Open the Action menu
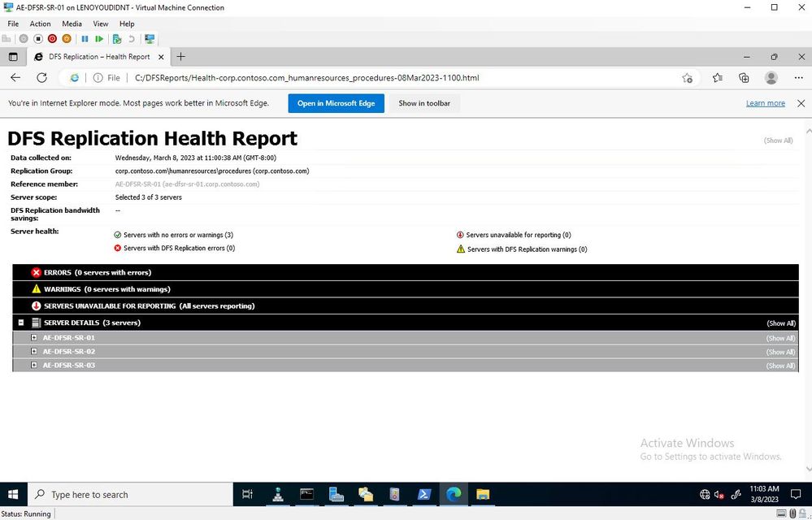This screenshot has width=812, height=520. point(40,24)
